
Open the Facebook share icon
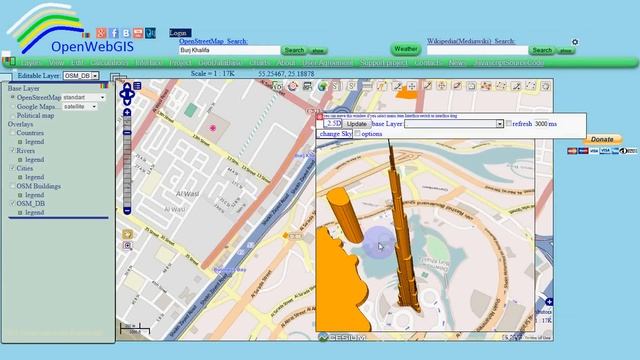[114, 33]
